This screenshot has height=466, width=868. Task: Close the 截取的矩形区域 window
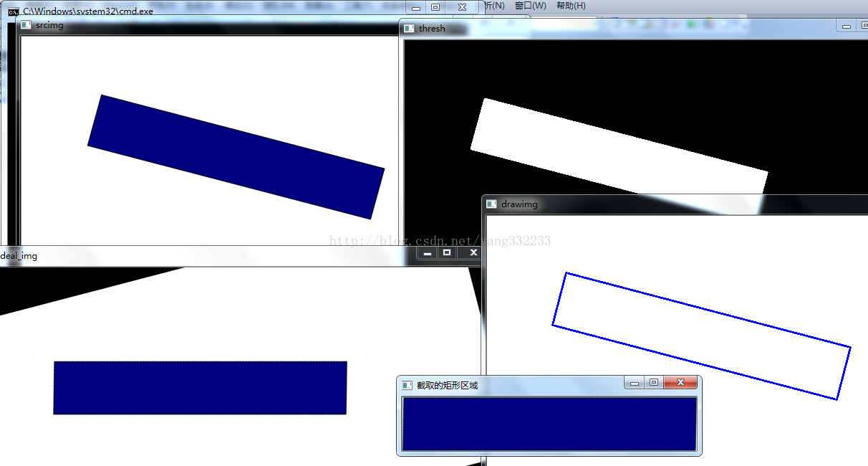(680, 383)
